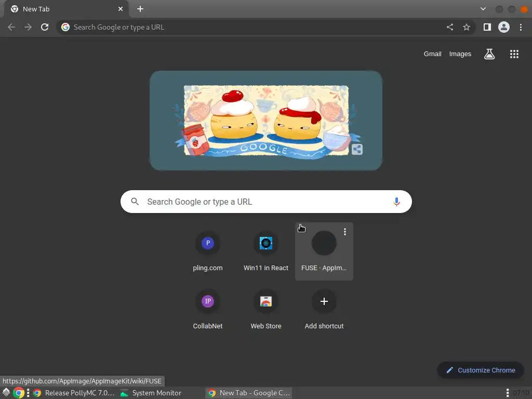Open the Win11 in React shortcut
The image size is (532, 399).
coord(266,251)
